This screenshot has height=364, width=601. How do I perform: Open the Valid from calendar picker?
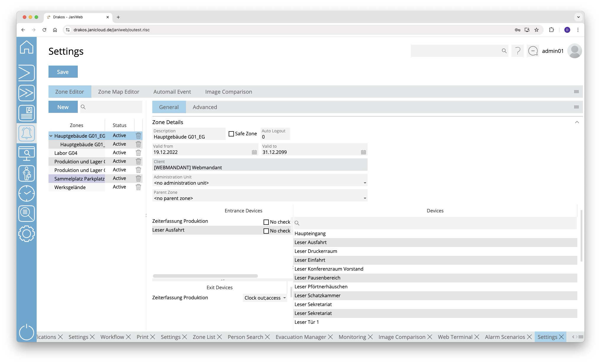254,152
